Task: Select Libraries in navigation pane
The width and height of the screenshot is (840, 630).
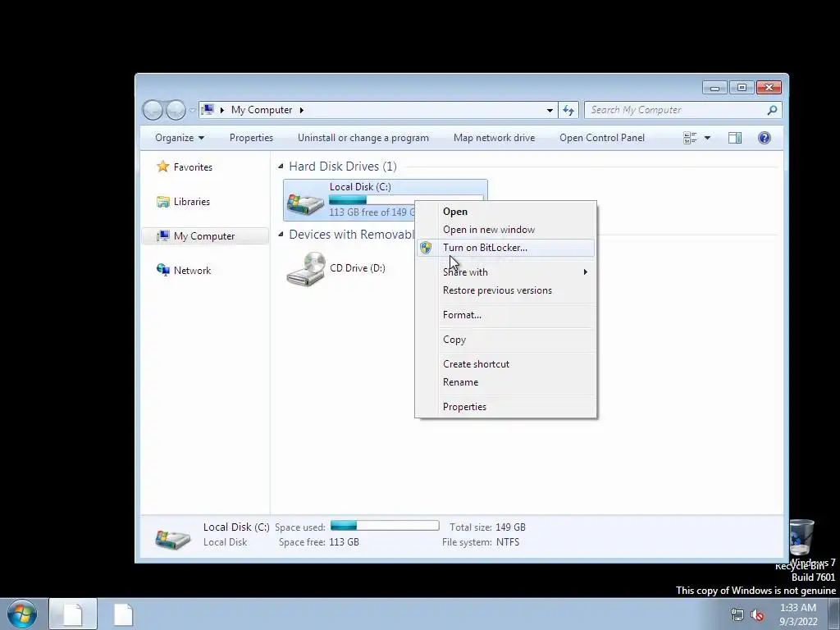Action: click(192, 202)
